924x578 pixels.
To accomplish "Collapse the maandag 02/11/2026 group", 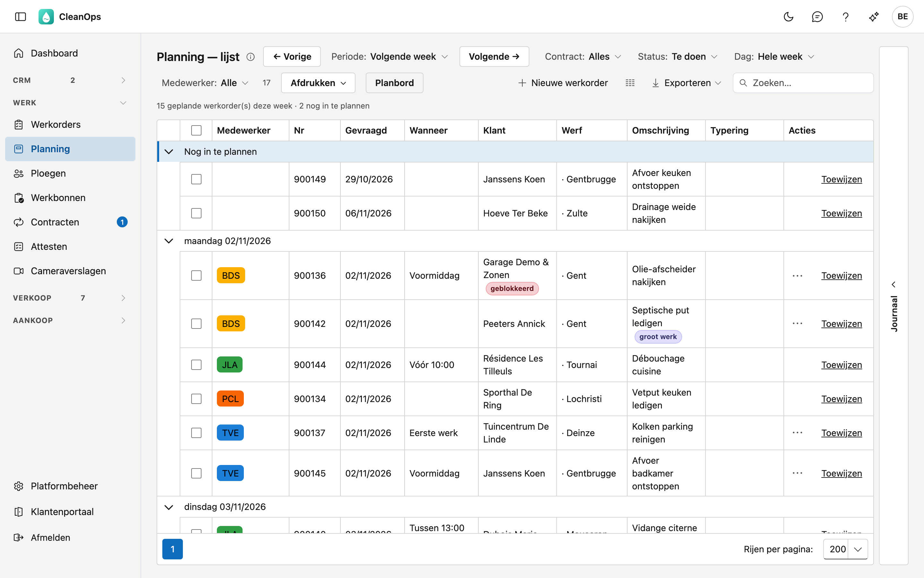I will tap(169, 241).
